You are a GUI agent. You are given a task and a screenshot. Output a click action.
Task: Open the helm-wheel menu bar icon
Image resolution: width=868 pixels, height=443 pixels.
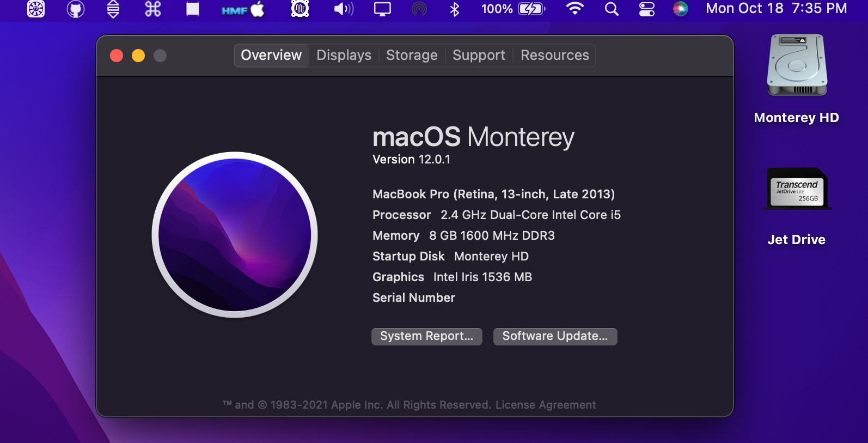coord(36,9)
